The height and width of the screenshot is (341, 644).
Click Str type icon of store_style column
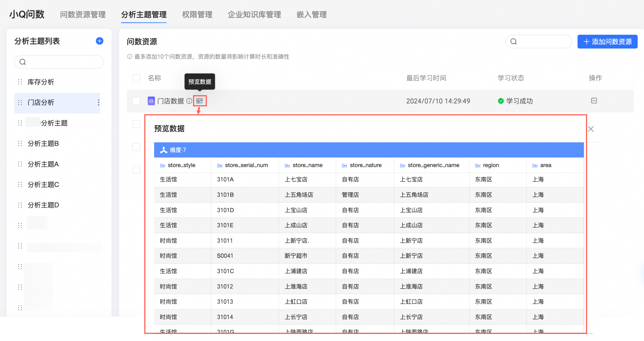[163, 166]
